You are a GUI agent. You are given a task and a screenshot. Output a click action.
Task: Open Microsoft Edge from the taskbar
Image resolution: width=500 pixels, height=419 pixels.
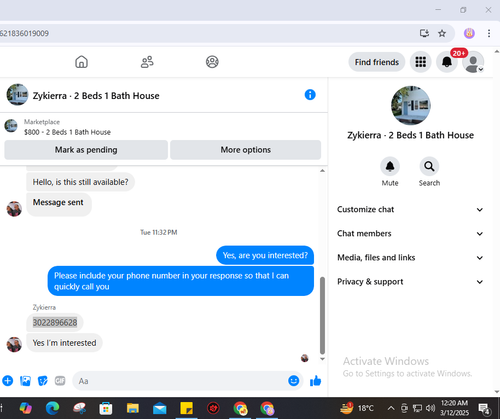click(52, 408)
